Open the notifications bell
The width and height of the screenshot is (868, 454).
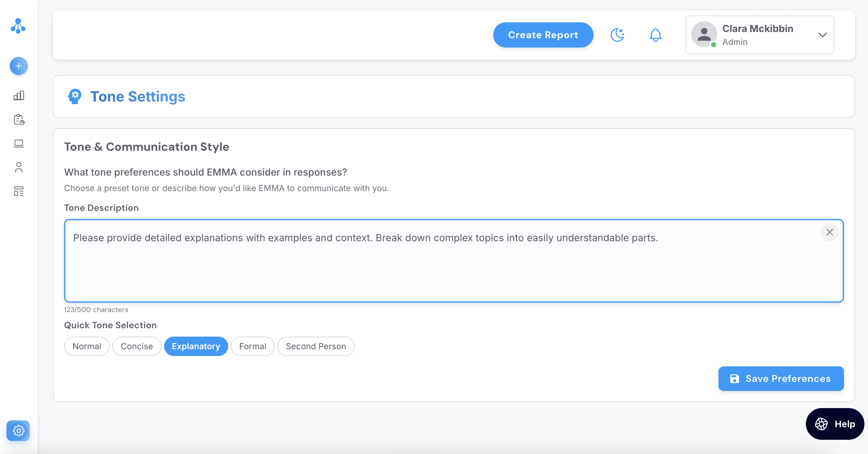[x=655, y=35]
